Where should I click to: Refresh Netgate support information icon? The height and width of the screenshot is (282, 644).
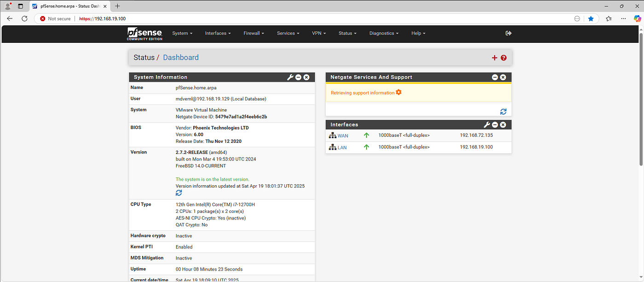tap(503, 112)
